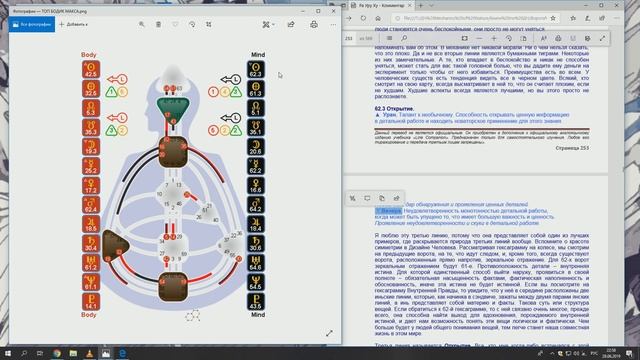Open VLC from the taskbar
The width and height of the screenshot is (640, 360).
(89, 353)
